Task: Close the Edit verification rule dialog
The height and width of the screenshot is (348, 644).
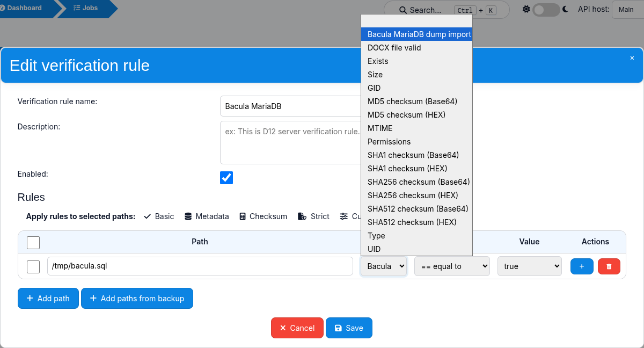Action: (632, 58)
